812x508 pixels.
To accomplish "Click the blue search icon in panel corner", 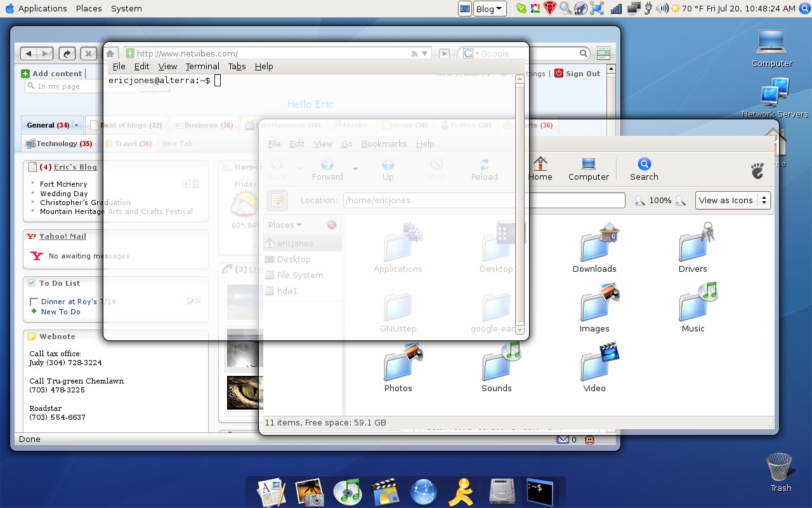I will (x=804, y=8).
